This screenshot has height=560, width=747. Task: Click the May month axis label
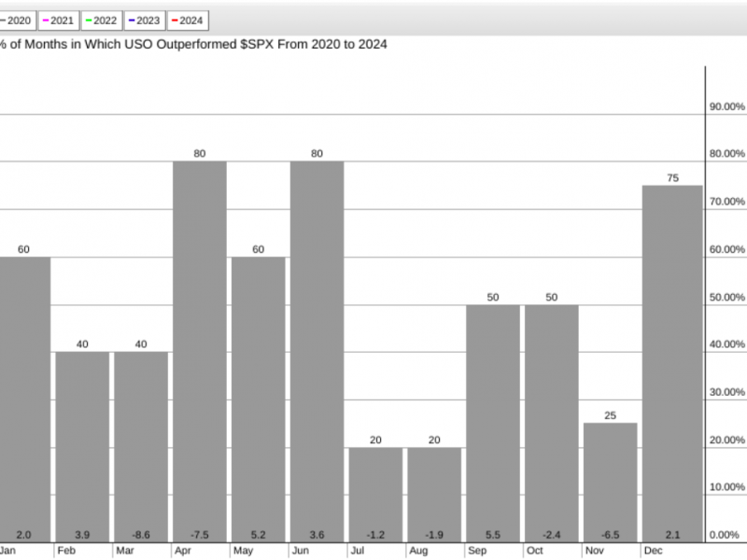click(243, 551)
